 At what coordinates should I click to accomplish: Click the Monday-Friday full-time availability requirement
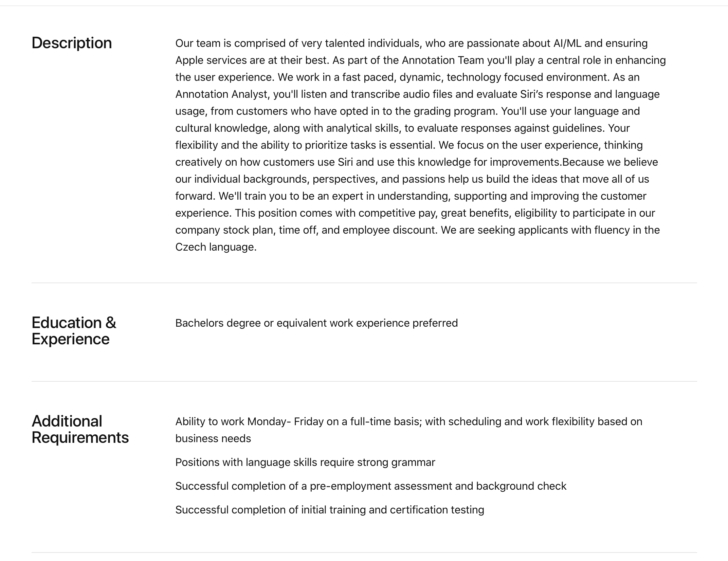408,422
